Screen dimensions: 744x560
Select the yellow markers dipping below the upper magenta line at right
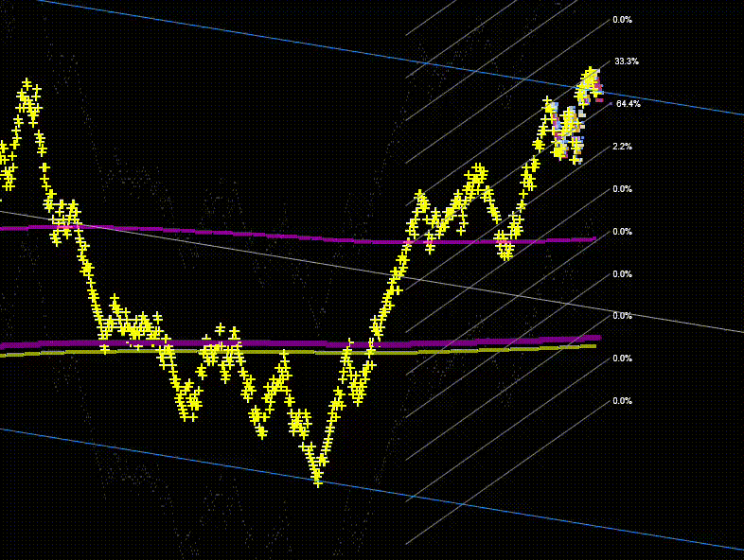point(505,250)
